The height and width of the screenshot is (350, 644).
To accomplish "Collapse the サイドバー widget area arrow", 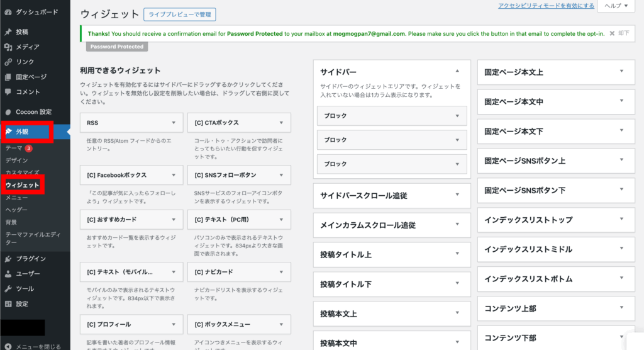I will [x=457, y=71].
